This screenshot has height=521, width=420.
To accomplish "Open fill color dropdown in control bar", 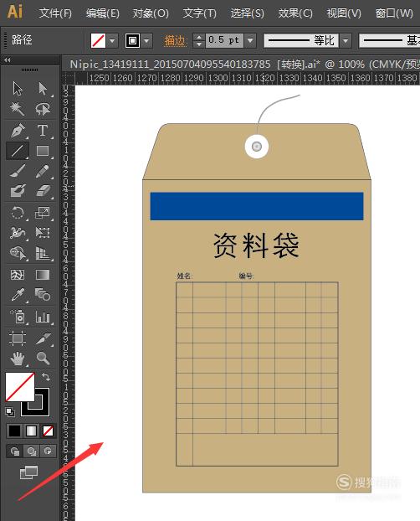I will coord(112,41).
